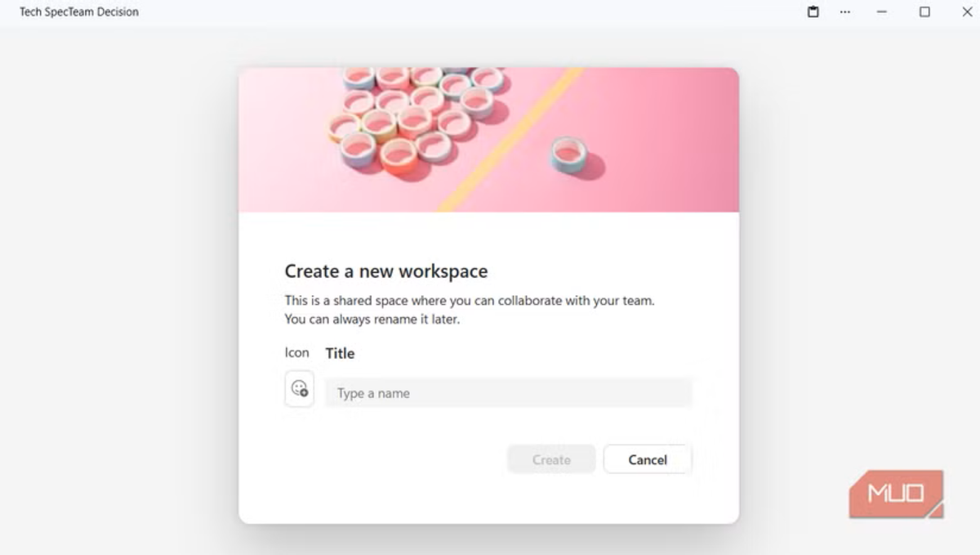Open the workspace emoji icon picker
The image size is (980, 555).
point(299,388)
